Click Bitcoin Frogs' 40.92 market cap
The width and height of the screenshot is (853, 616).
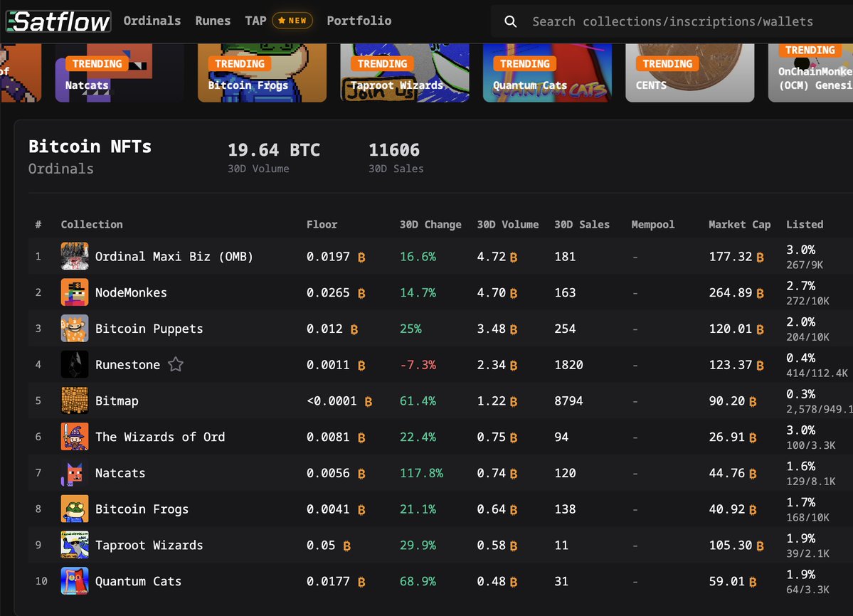pyautogui.click(x=727, y=509)
